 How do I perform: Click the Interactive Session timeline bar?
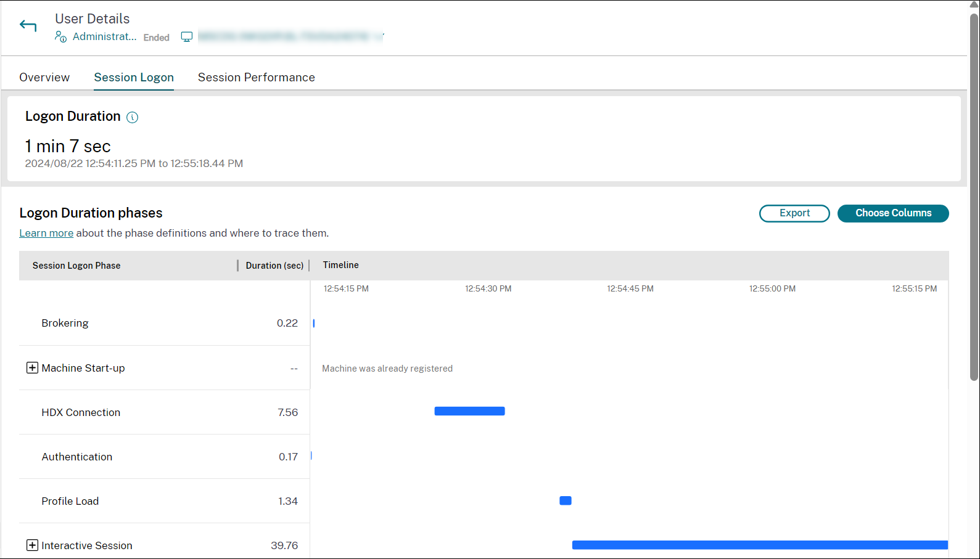coord(759,545)
